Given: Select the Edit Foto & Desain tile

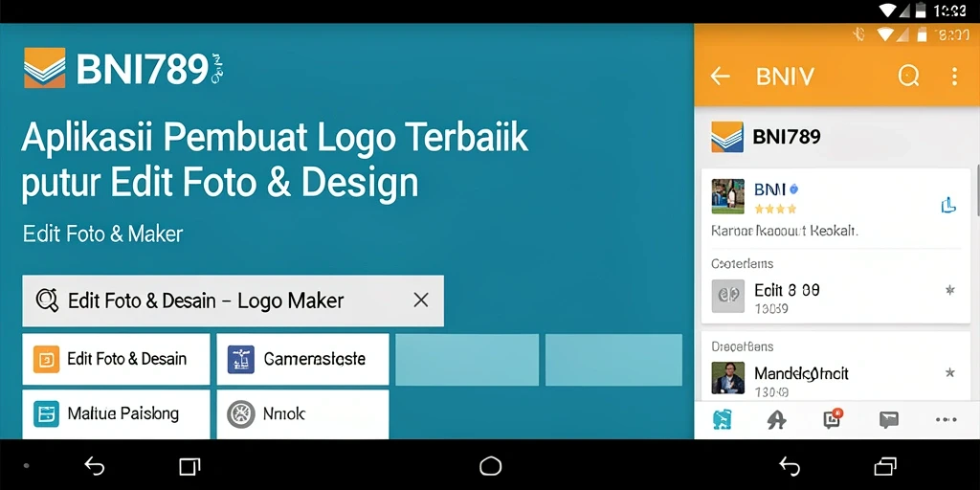Looking at the screenshot, I should pos(116,360).
